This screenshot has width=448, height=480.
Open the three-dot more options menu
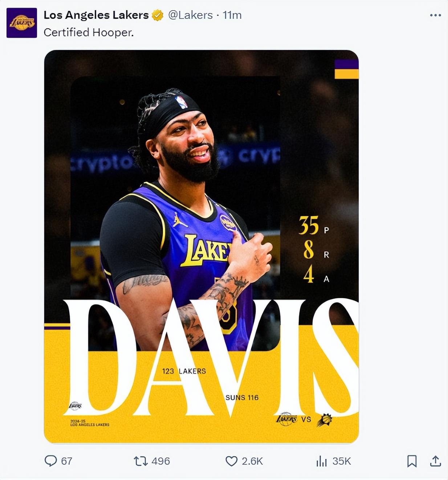435,15
